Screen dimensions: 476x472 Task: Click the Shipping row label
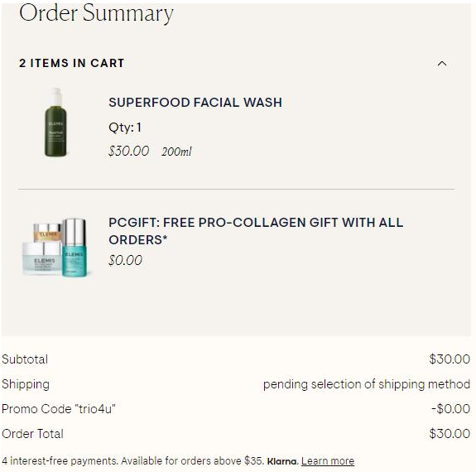26,384
